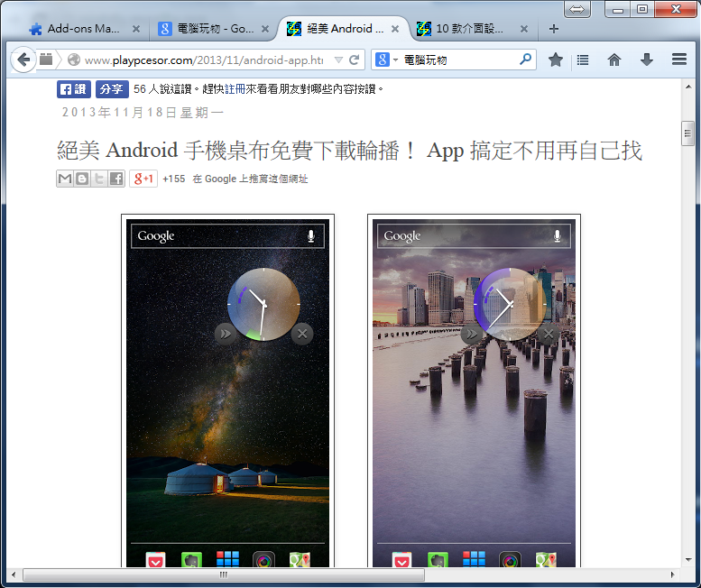This screenshot has height=588, width=701.
Task: Bookmark this page with star icon
Action: click(555, 60)
